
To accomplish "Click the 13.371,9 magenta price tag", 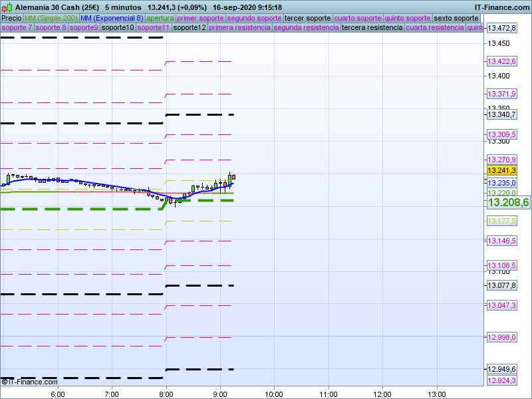I will (x=501, y=94).
